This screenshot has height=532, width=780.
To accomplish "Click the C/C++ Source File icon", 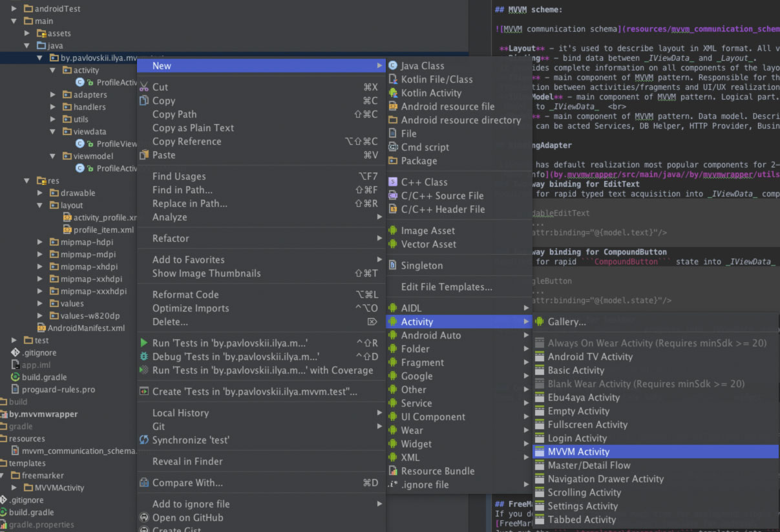I will (392, 195).
